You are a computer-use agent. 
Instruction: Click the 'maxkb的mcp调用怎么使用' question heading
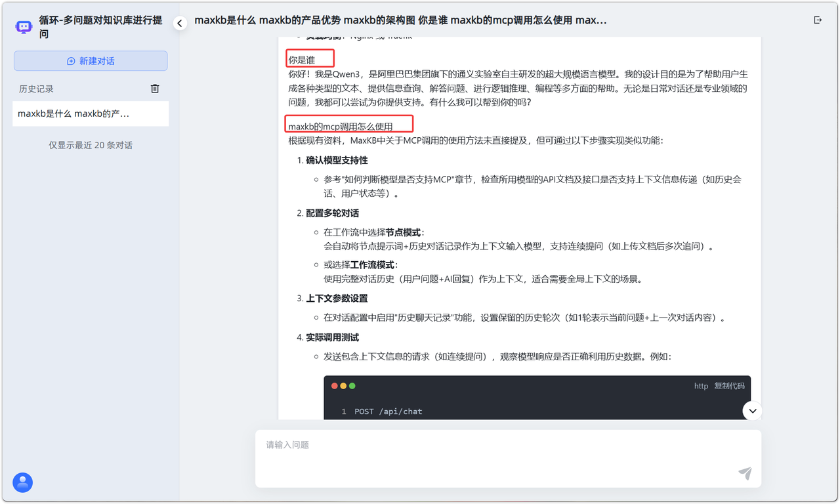pos(341,126)
